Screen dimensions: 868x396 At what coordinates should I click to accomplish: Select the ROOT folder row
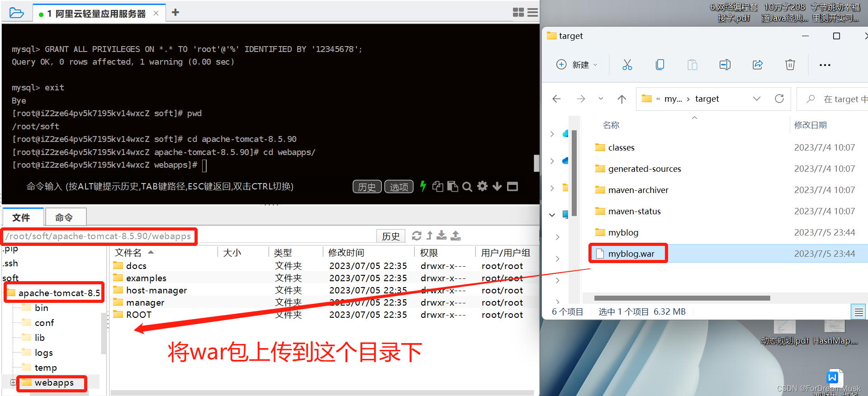[x=321, y=315]
